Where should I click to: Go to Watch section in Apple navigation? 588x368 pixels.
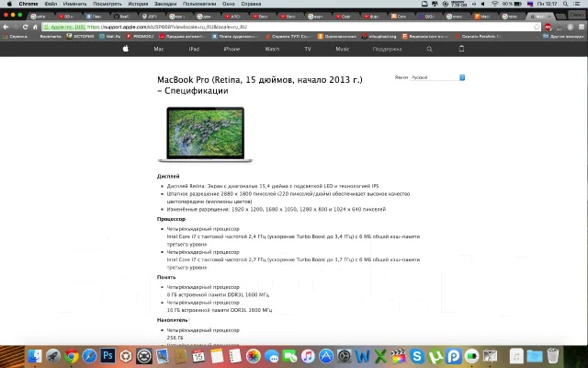pyautogui.click(x=272, y=49)
